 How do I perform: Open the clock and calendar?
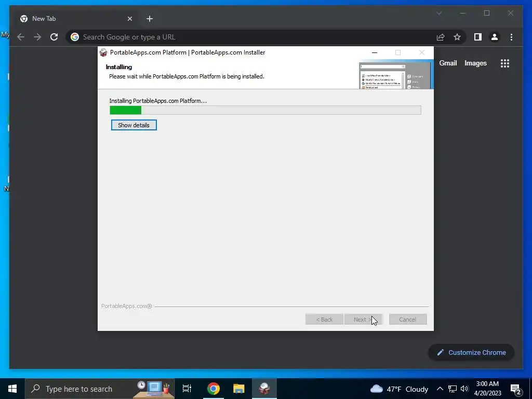pyautogui.click(x=487, y=389)
